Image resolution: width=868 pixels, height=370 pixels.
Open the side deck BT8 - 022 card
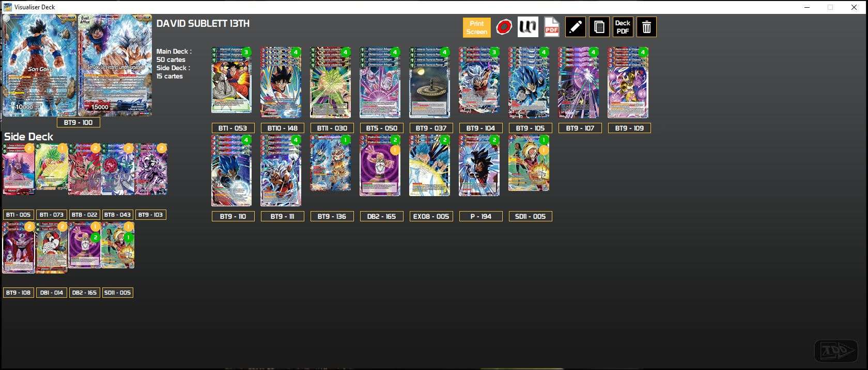click(85, 169)
